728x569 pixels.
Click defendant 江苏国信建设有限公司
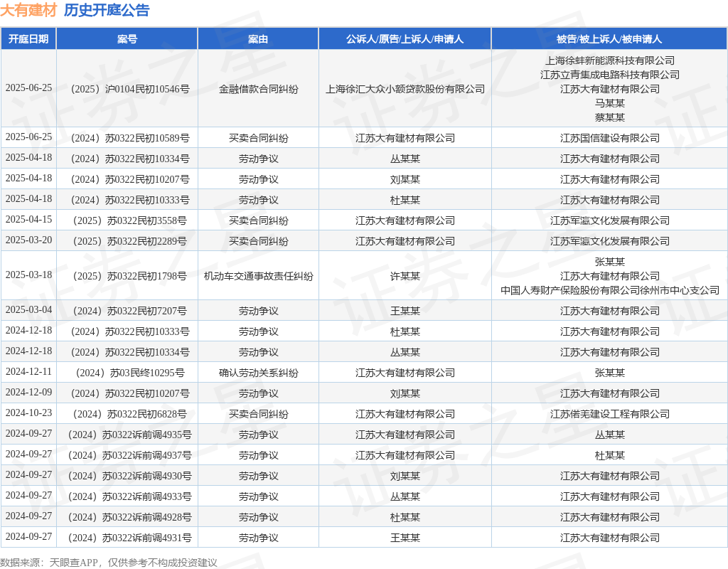click(x=609, y=138)
